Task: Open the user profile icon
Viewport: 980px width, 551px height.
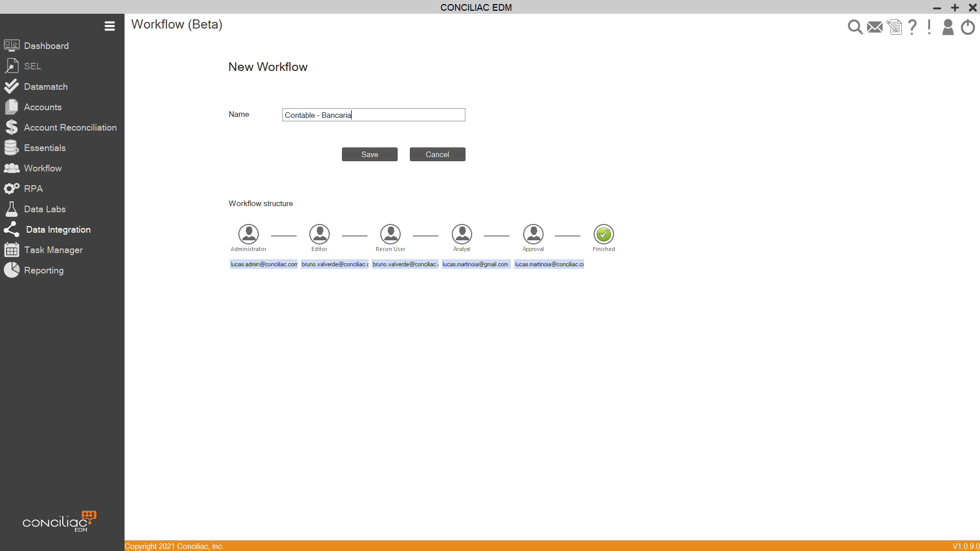Action: (948, 27)
